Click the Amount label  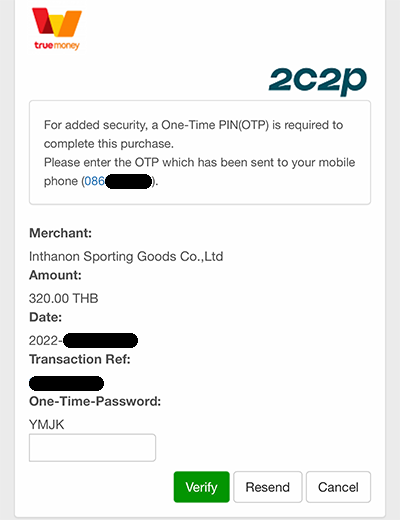point(55,275)
